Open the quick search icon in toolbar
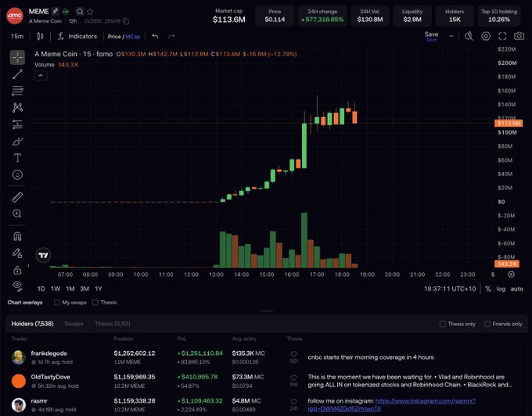The height and width of the screenshot is (416, 532). [469, 36]
